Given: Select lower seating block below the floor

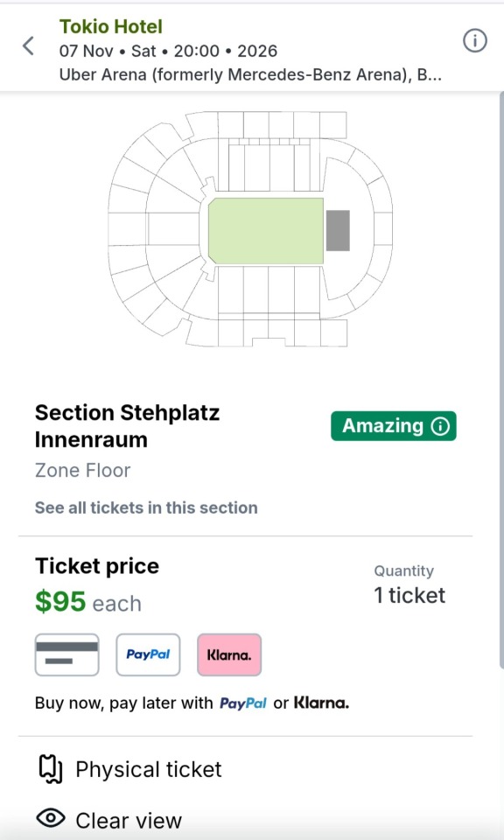Looking at the screenshot, I should click(x=269, y=290).
